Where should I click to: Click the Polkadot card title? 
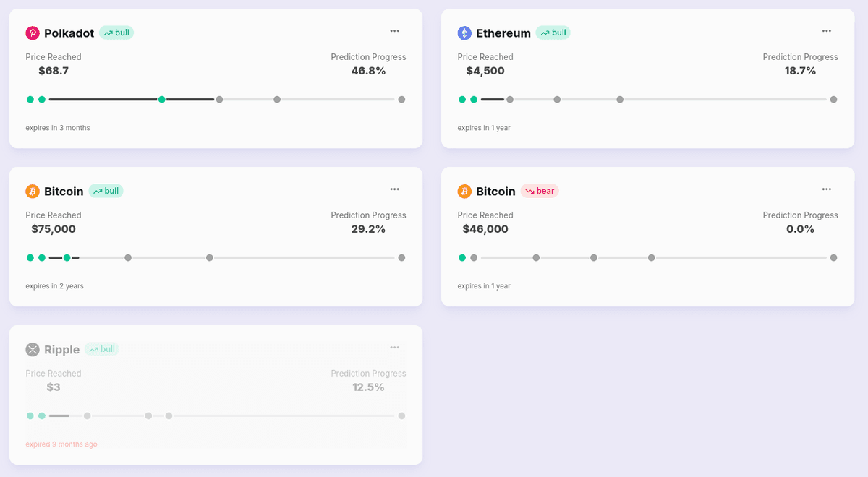(x=69, y=33)
